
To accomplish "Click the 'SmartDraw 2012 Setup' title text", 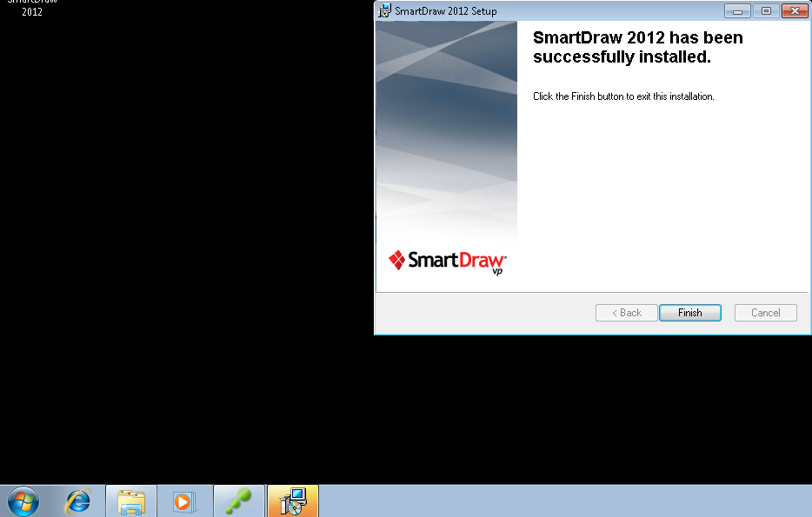I will click(445, 11).
